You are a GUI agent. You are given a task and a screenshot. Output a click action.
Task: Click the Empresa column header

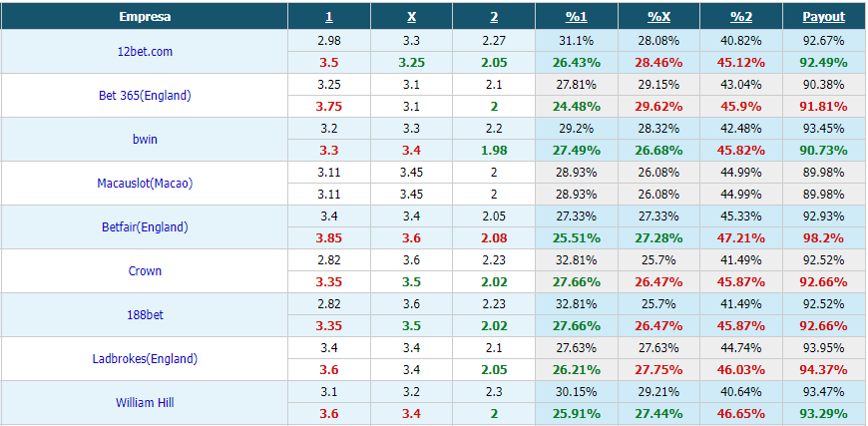pyautogui.click(x=145, y=17)
